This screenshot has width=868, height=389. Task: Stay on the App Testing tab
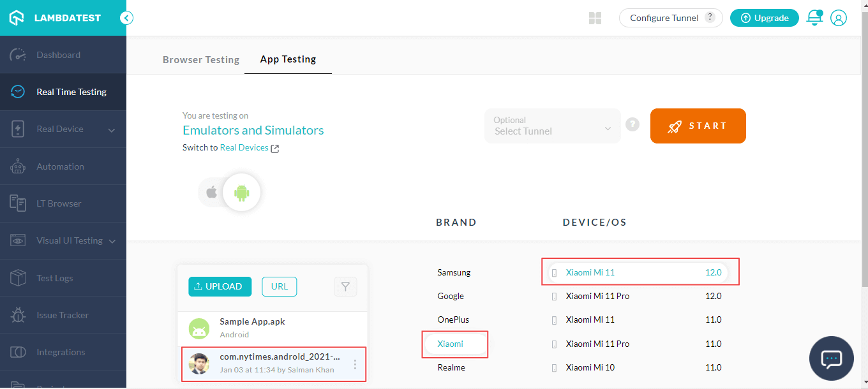[x=288, y=59]
